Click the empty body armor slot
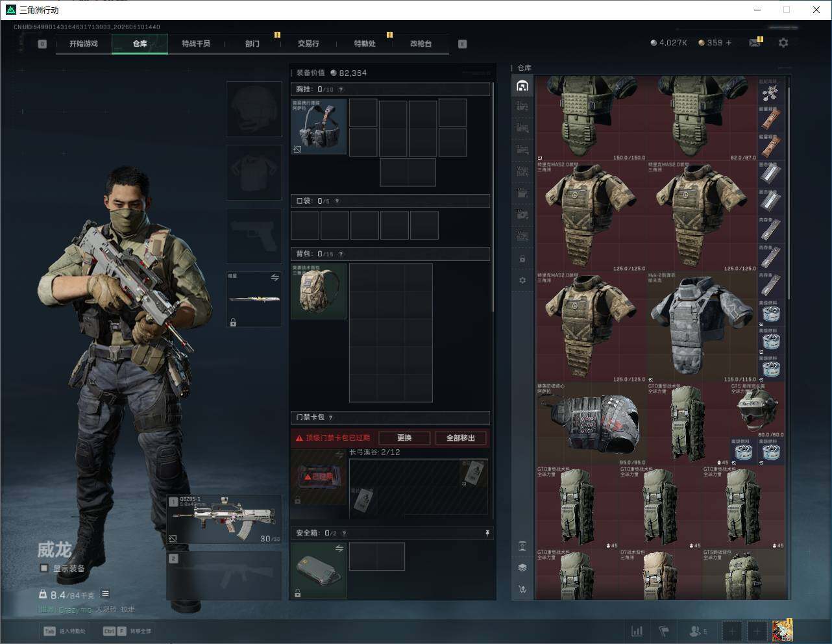The width and height of the screenshot is (832, 644). click(x=254, y=172)
